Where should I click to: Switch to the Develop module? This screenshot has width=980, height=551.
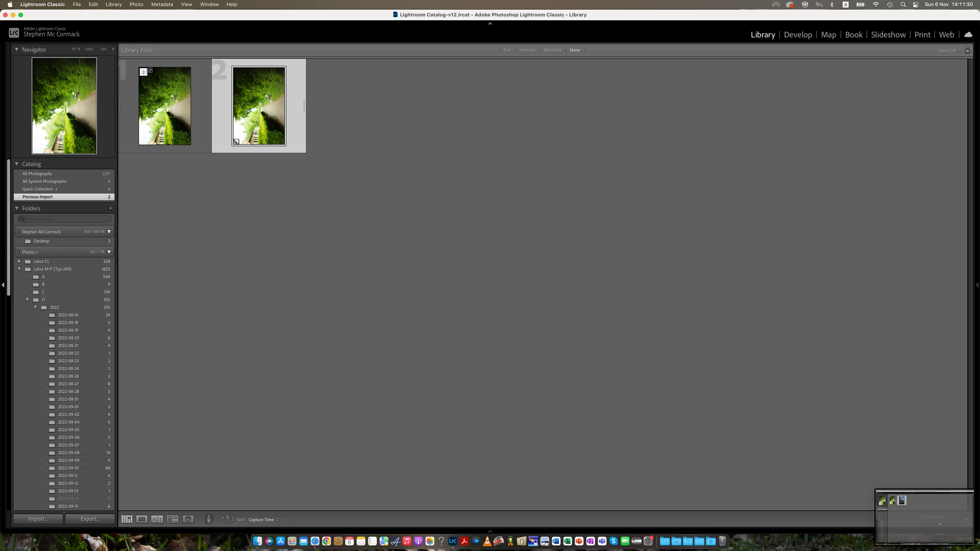798,35
